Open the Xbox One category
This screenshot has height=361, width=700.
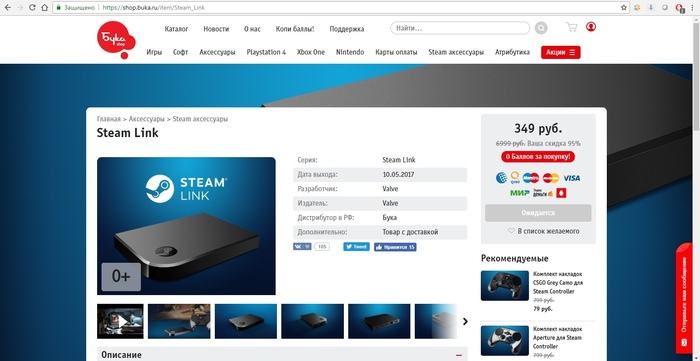311,52
